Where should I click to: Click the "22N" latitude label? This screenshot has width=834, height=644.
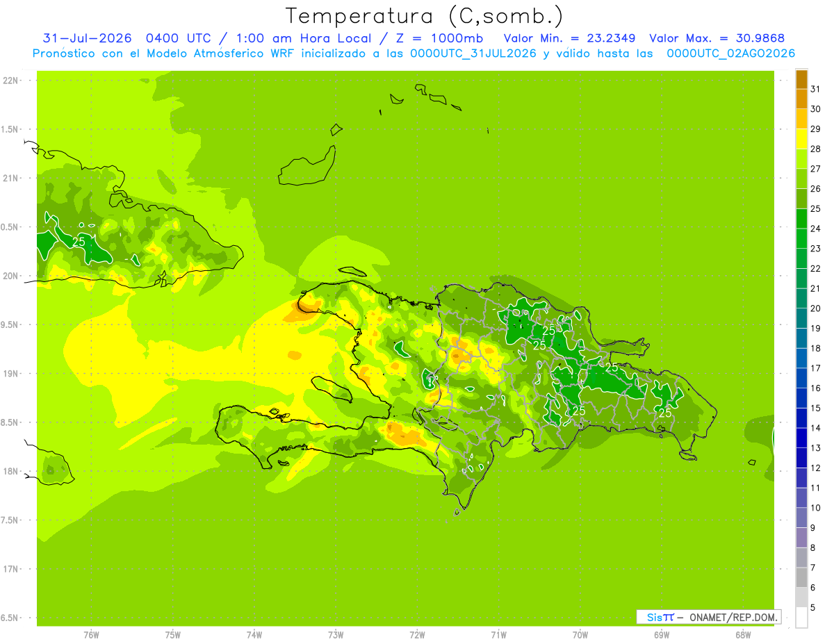coord(10,81)
